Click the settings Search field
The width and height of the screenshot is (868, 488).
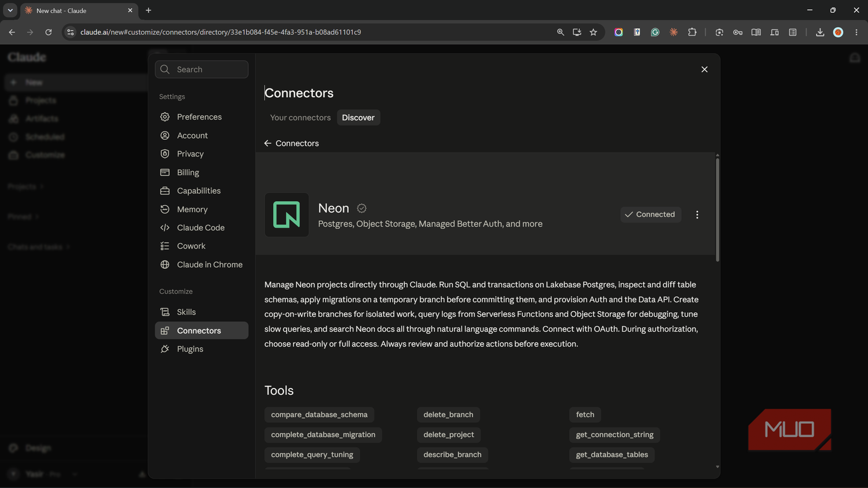point(201,69)
